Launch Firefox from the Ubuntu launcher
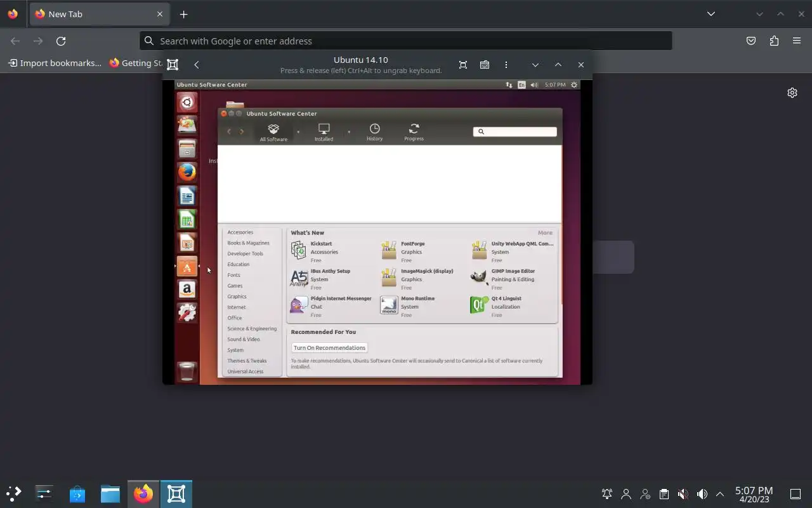This screenshot has width=812, height=508. [187, 172]
